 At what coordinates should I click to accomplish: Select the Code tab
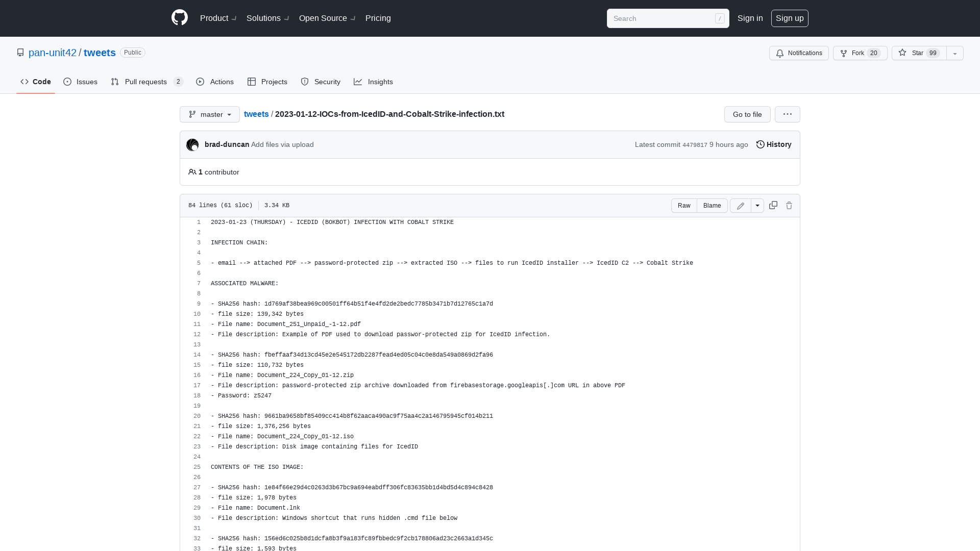[x=36, y=82]
